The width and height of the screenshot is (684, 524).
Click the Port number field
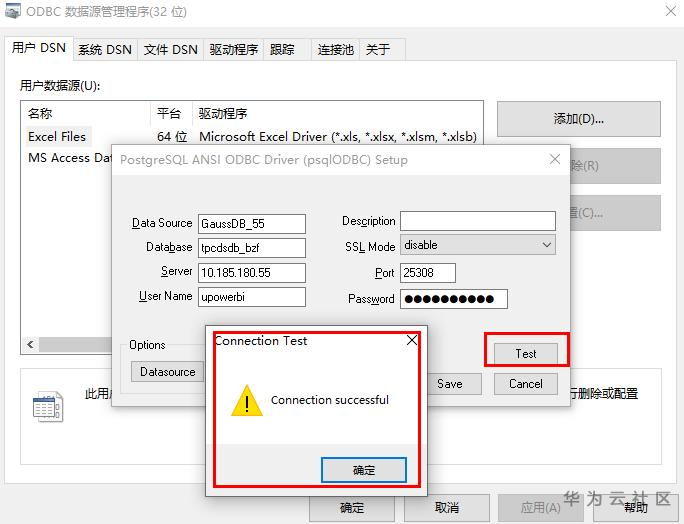coord(428,273)
